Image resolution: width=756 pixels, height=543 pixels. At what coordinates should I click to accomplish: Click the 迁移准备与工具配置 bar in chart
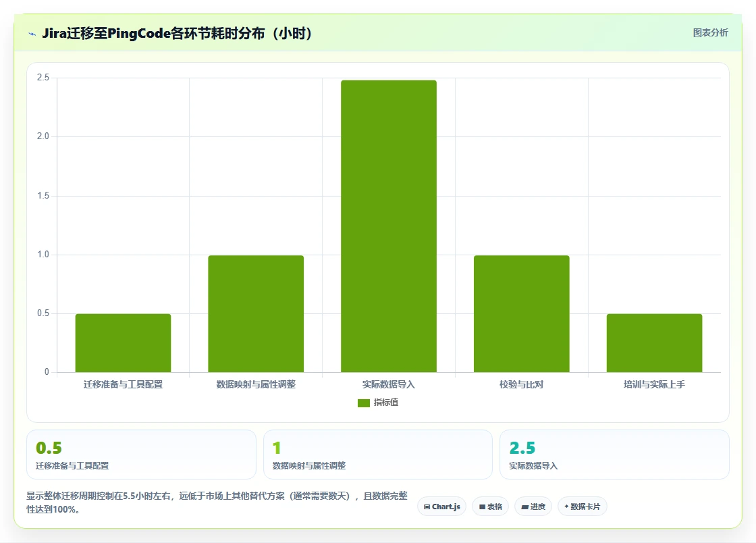pyautogui.click(x=123, y=343)
